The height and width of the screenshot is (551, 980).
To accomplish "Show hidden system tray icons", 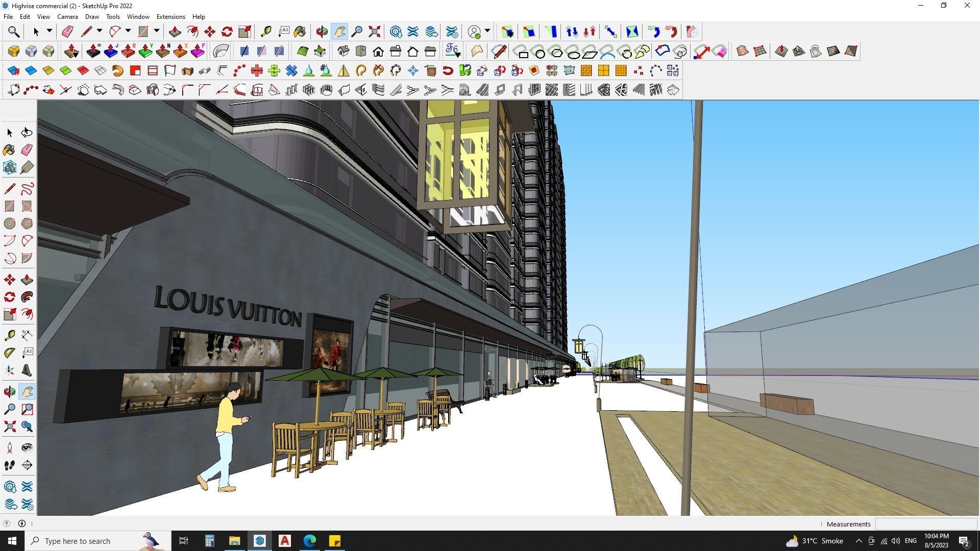I will click(x=859, y=541).
